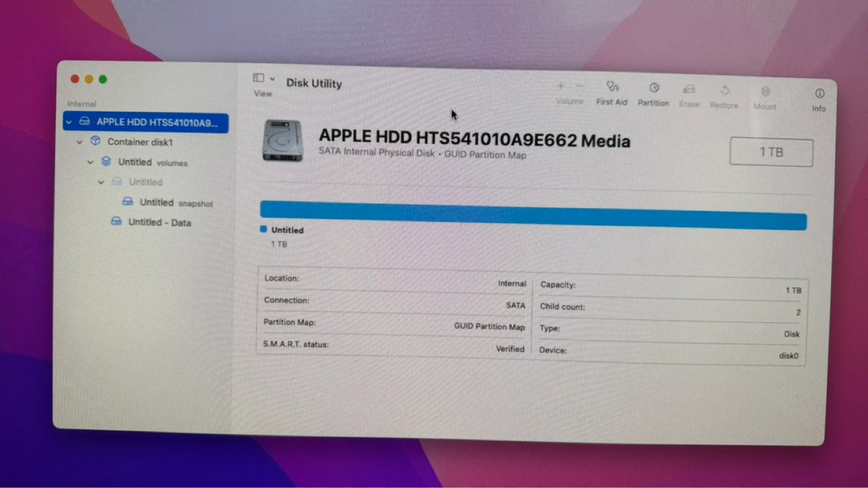The width and height of the screenshot is (868, 488).
Task: Click the 1 TB capacity box
Action: [x=771, y=152]
